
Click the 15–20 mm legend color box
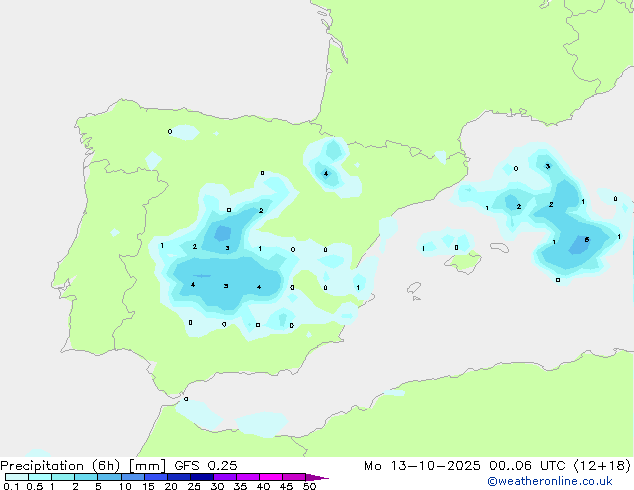click(x=156, y=477)
